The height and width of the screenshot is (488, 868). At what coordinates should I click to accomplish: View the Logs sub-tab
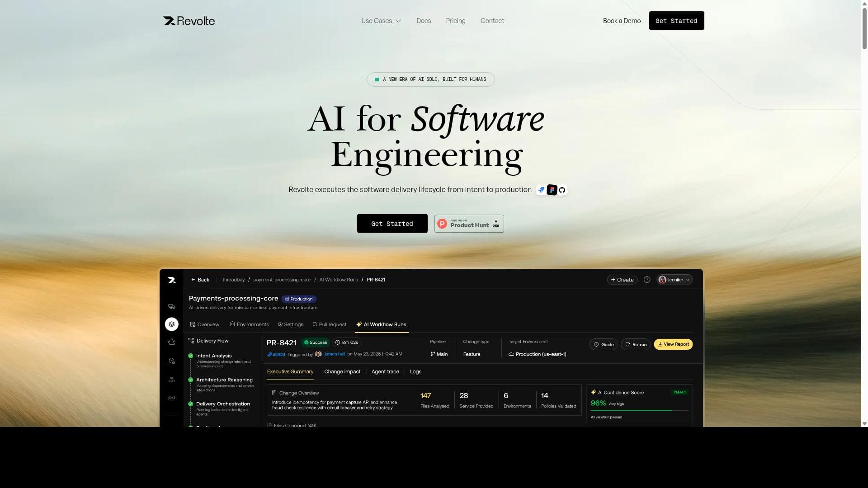point(415,371)
